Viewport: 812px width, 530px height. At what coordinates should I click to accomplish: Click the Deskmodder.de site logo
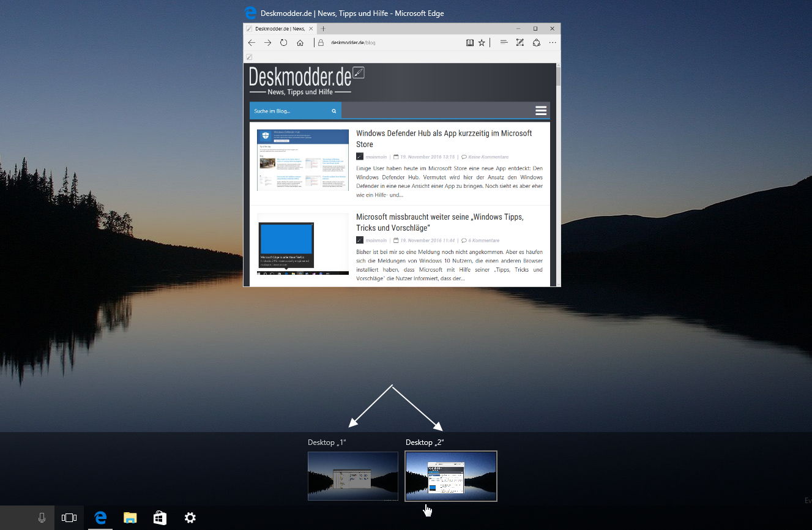307,81
